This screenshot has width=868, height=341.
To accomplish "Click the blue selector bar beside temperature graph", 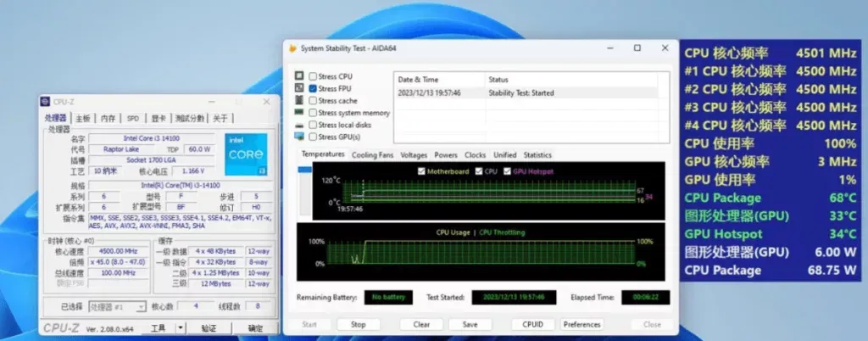I will click(305, 170).
